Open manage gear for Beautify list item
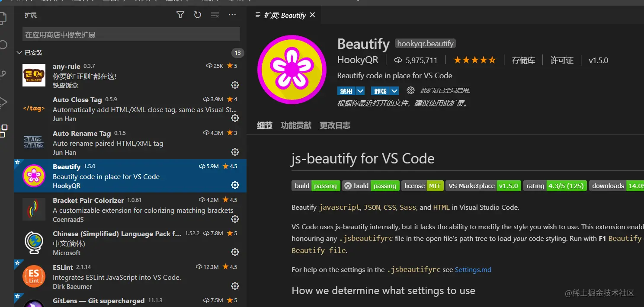 (235, 185)
